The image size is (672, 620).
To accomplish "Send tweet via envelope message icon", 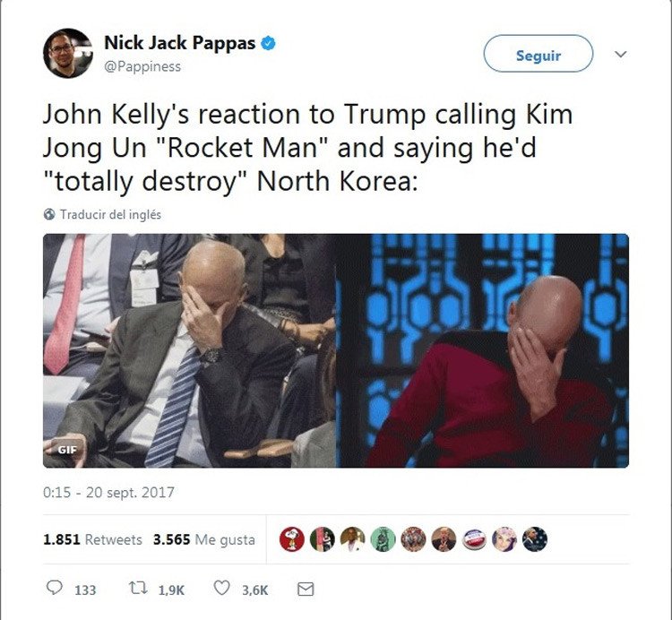I will coord(306,590).
